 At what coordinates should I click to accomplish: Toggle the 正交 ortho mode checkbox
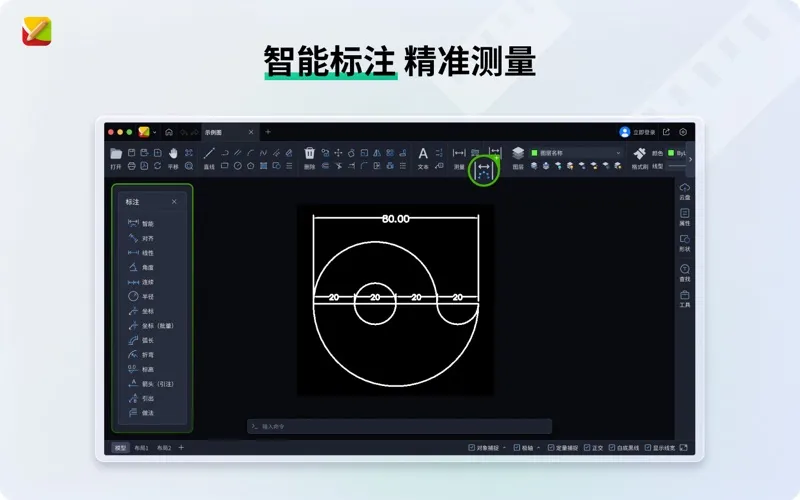(x=587, y=448)
